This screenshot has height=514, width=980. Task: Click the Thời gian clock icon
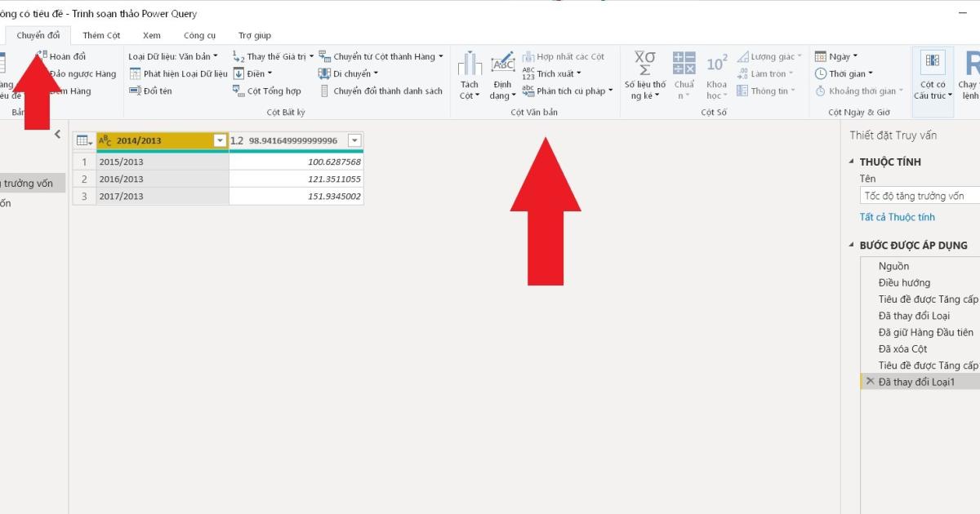click(821, 73)
